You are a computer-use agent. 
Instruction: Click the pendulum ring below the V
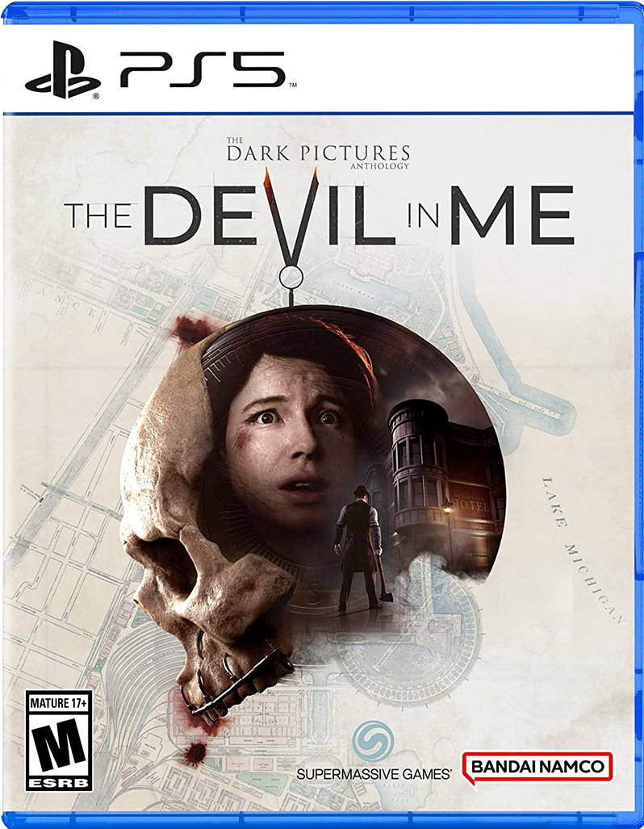[291, 277]
